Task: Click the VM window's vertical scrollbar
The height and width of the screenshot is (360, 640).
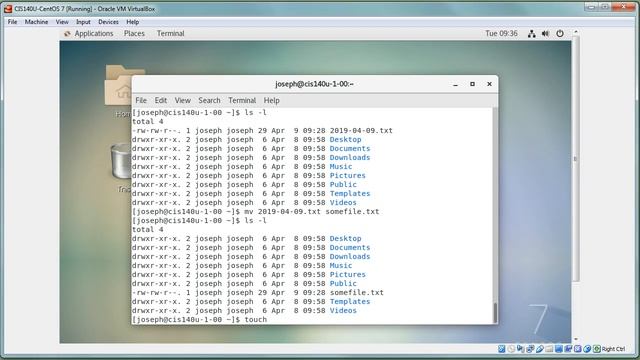Action: tap(576, 159)
